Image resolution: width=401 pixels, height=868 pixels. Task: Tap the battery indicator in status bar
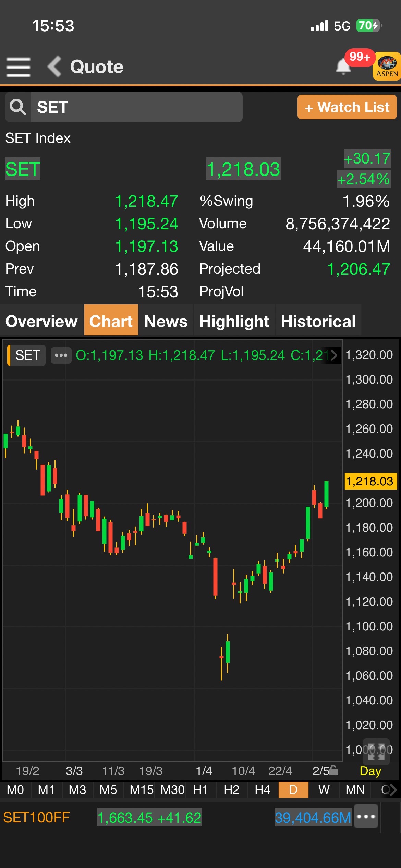[369, 26]
